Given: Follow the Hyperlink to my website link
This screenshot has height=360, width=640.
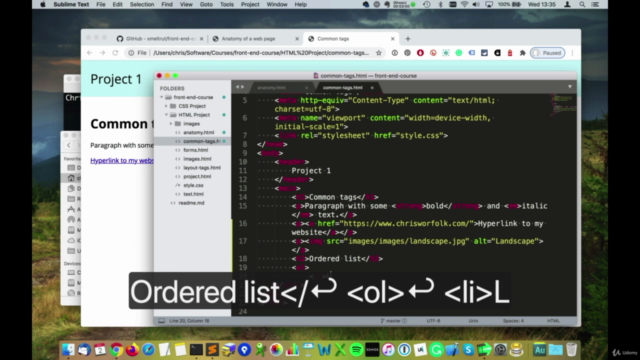Looking at the screenshot, I should [122, 161].
